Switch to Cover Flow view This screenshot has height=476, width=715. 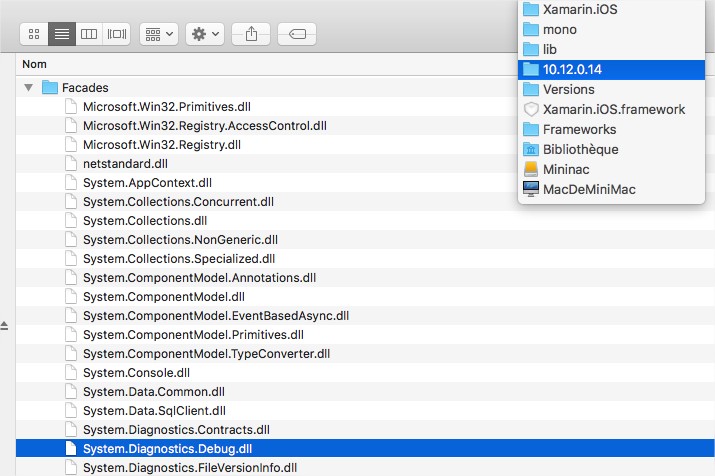pyautogui.click(x=117, y=34)
